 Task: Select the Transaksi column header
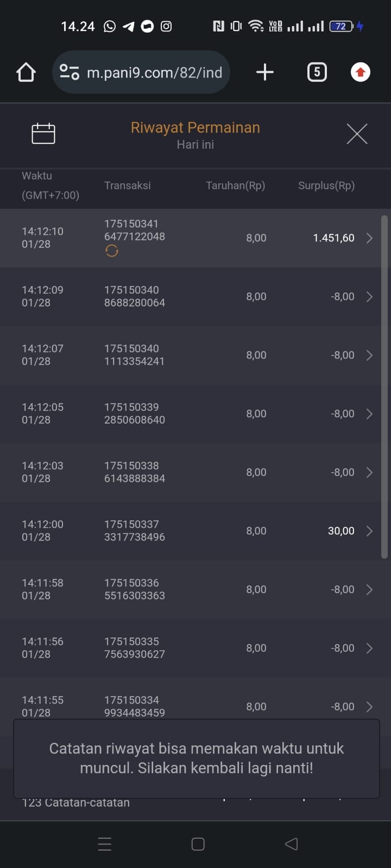[128, 186]
